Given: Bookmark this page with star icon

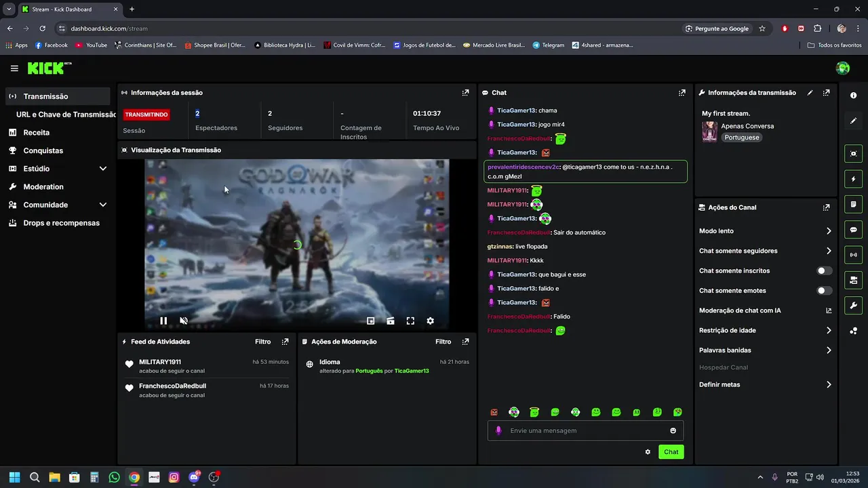Looking at the screenshot, I should (x=762, y=28).
